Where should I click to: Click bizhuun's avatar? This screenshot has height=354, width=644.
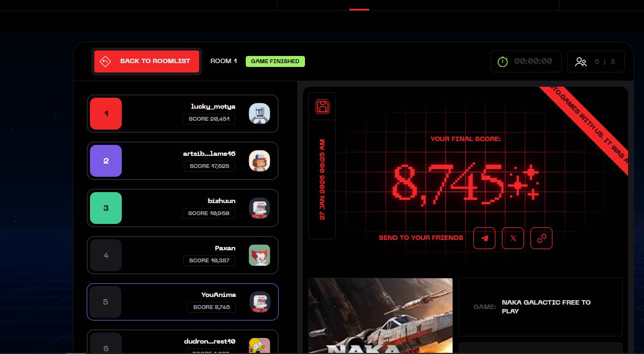pos(259,208)
